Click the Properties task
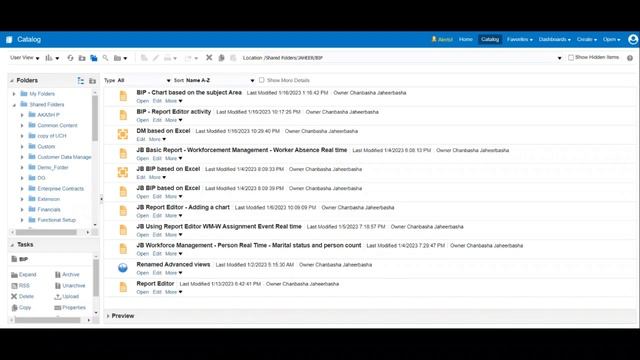 (70, 307)
